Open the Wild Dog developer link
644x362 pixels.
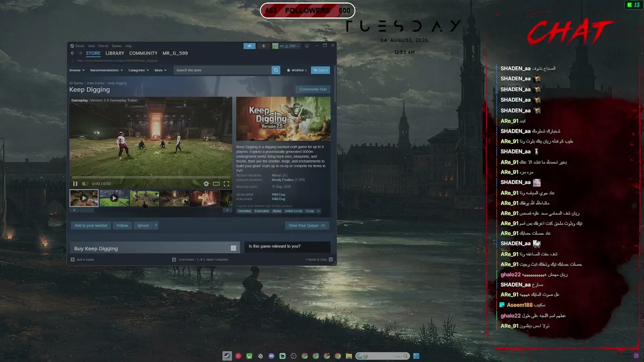point(278,195)
